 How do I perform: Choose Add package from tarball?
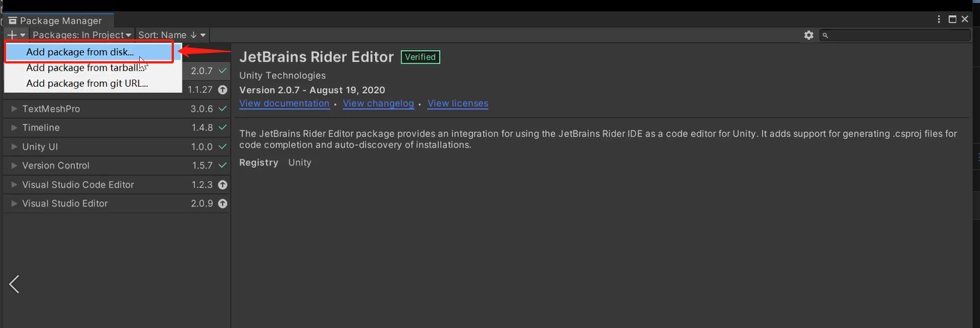[x=92, y=68]
